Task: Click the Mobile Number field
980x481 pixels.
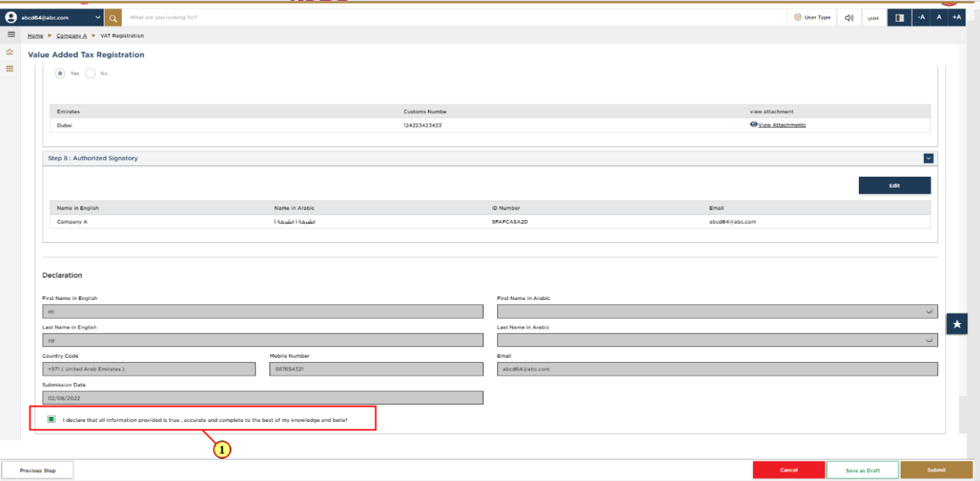Action: [x=377, y=369]
